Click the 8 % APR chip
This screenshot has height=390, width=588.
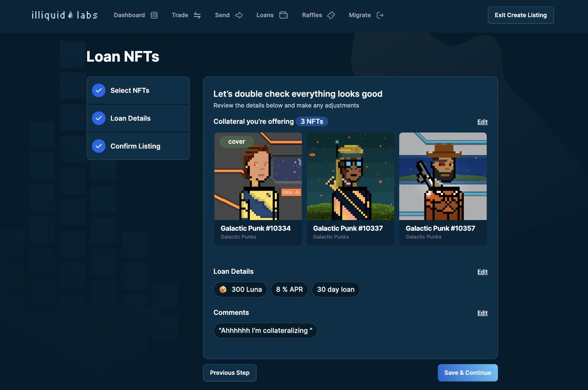pos(290,290)
